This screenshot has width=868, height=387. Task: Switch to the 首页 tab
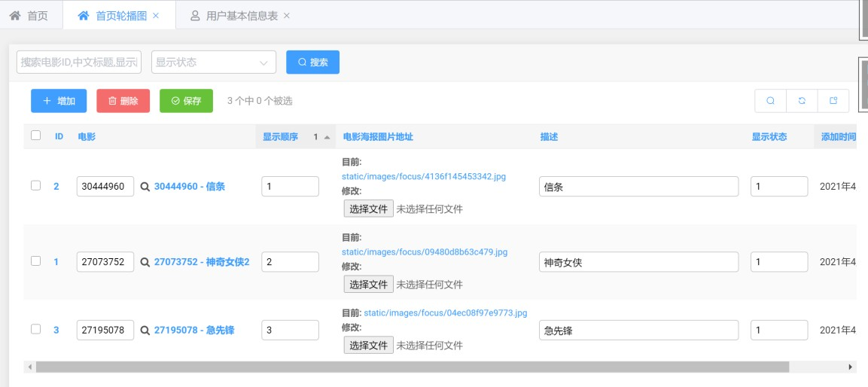point(29,16)
